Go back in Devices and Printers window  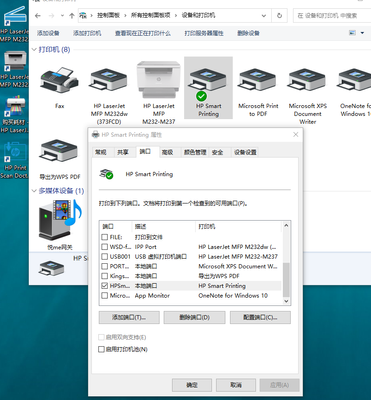tap(38, 16)
